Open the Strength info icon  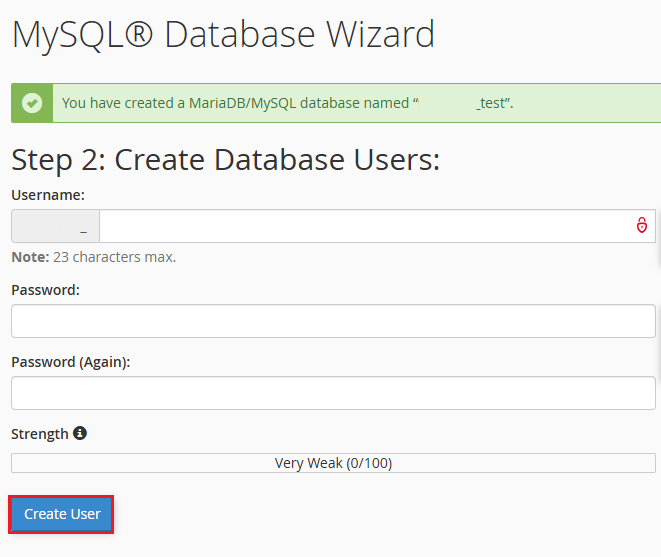click(x=80, y=433)
